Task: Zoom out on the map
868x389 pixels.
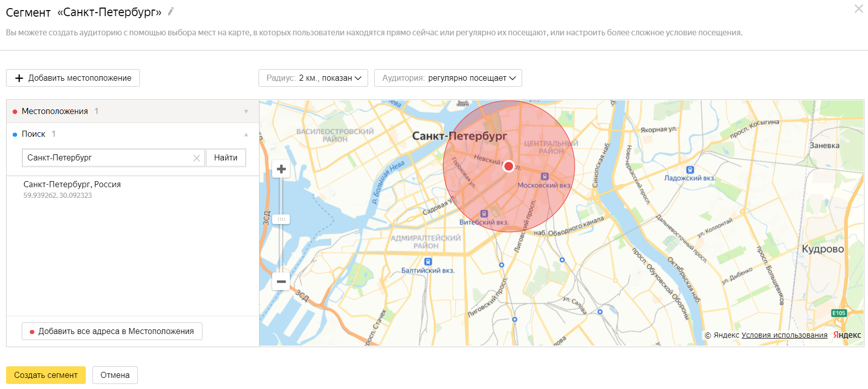Action: pos(281,282)
